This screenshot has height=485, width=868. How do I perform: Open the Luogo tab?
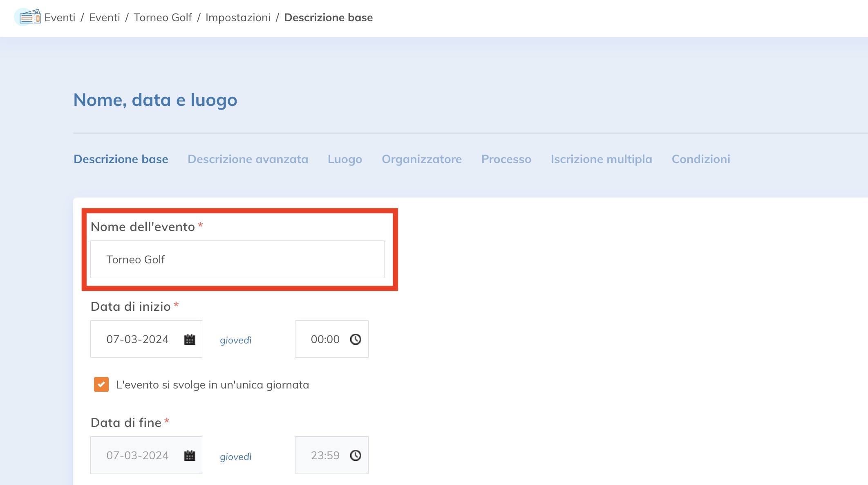click(345, 159)
